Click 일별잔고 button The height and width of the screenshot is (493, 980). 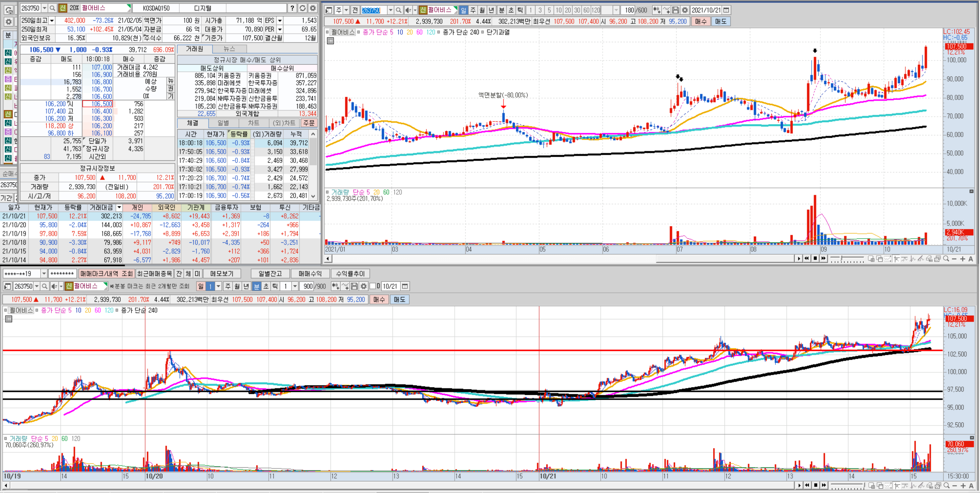point(270,274)
